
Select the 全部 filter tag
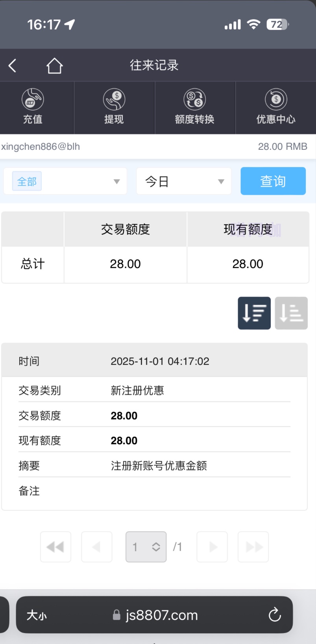[27, 181]
